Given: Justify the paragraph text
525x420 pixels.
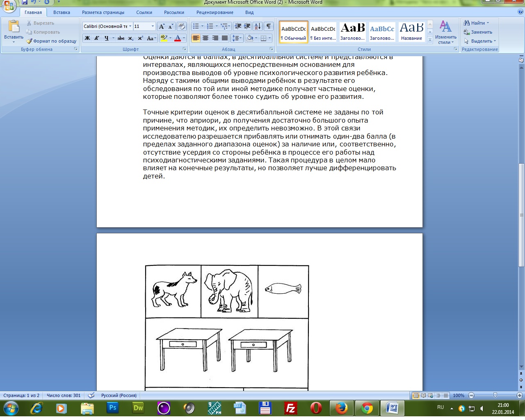Looking at the screenshot, I should 225,38.
